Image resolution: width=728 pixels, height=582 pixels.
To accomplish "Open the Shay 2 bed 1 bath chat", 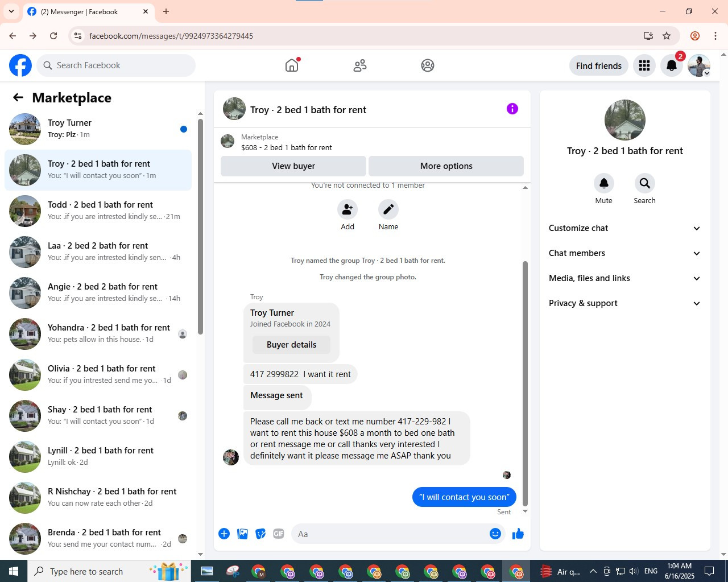I will 98,416.
